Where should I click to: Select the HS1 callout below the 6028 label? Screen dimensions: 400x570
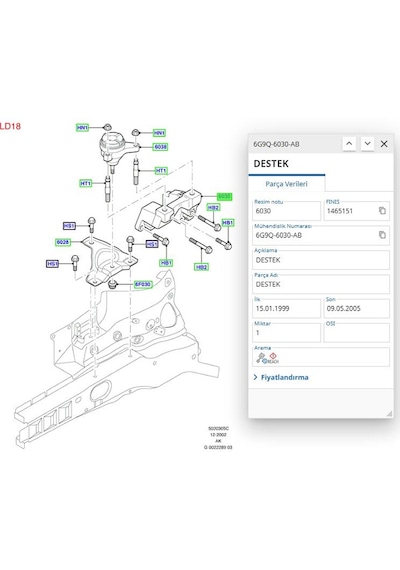pyautogui.click(x=52, y=264)
